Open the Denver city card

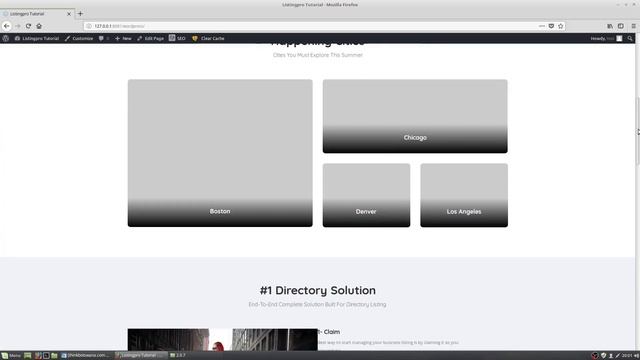366,195
